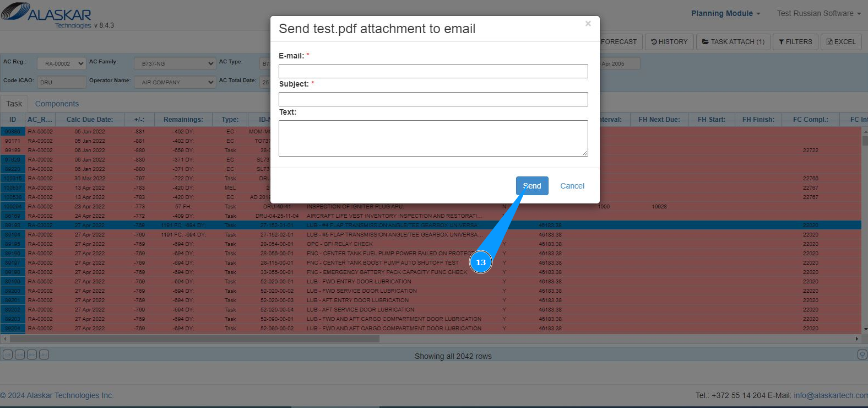Cancel the email attachment dialog

pyautogui.click(x=572, y=186)
